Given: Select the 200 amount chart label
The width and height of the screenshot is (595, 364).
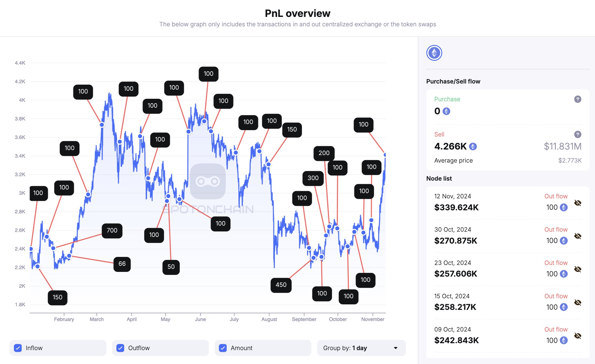Looking at the screenshot, I should [x=324, y=153].
